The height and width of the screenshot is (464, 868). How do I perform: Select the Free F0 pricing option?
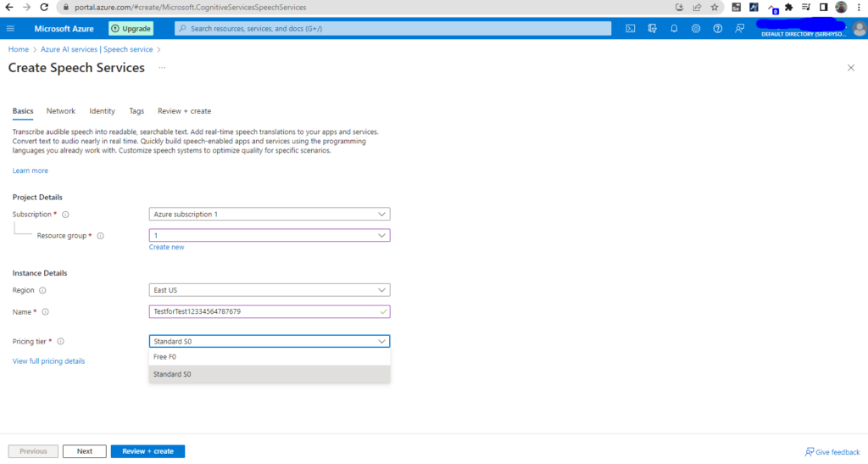click(270, 356)
